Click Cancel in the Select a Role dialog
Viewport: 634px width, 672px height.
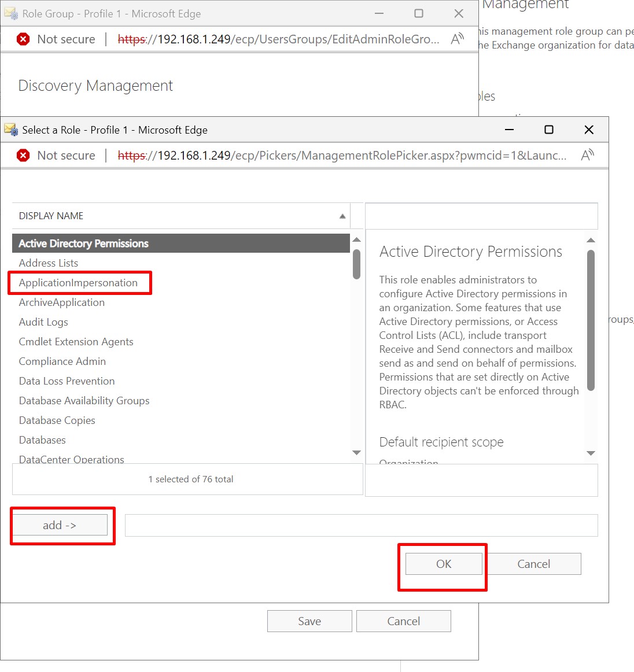coord(534,564)
